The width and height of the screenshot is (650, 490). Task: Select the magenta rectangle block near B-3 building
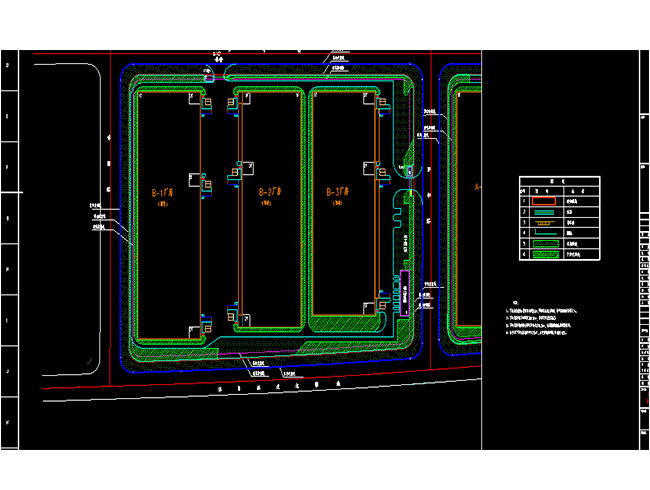[405, 293]
